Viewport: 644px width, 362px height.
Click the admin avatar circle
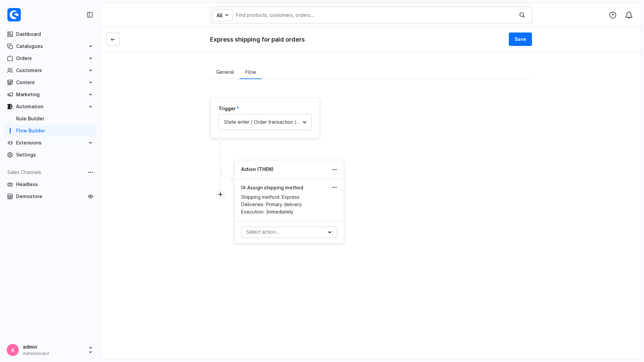coord(13,350)
